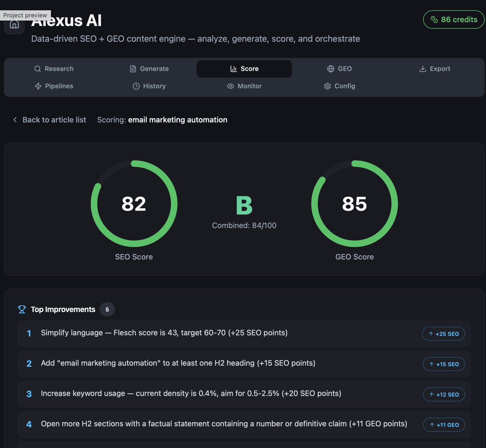Click the Top Improvements trophy icon
This screenshot has height=448, width=486.
pyautogui.click(x=22, y=309)
